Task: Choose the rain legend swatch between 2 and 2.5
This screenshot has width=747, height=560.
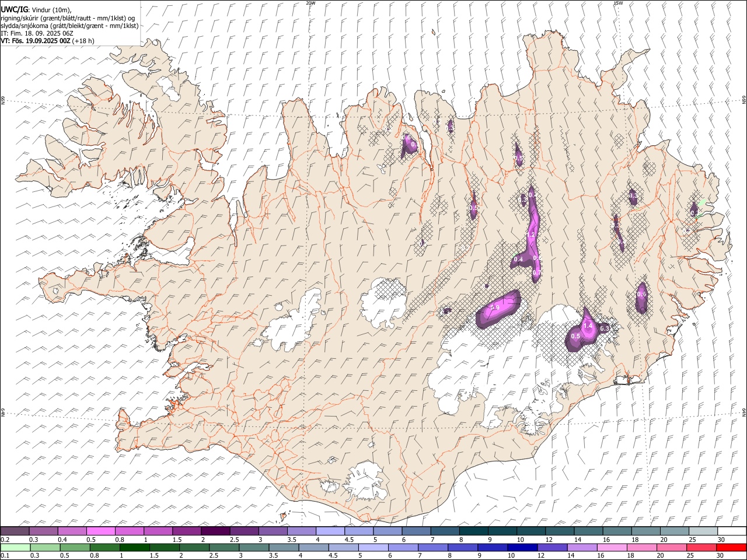Action: click(194, 547)
